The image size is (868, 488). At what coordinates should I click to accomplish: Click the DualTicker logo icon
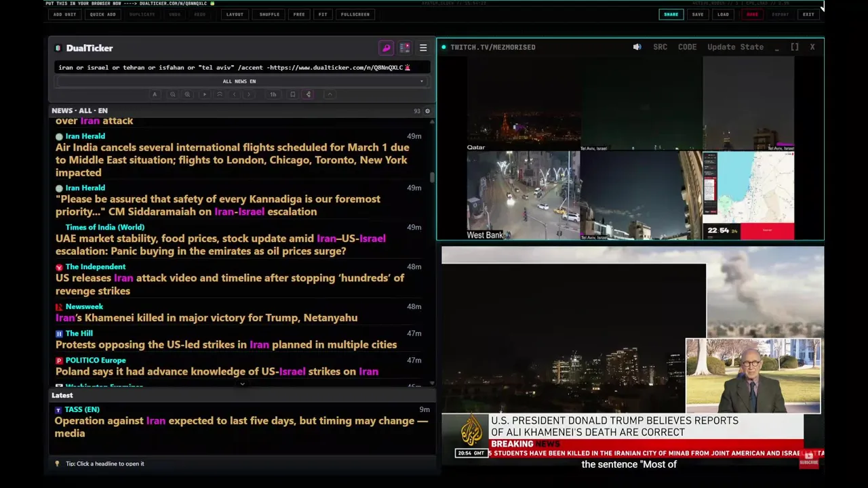58,48
